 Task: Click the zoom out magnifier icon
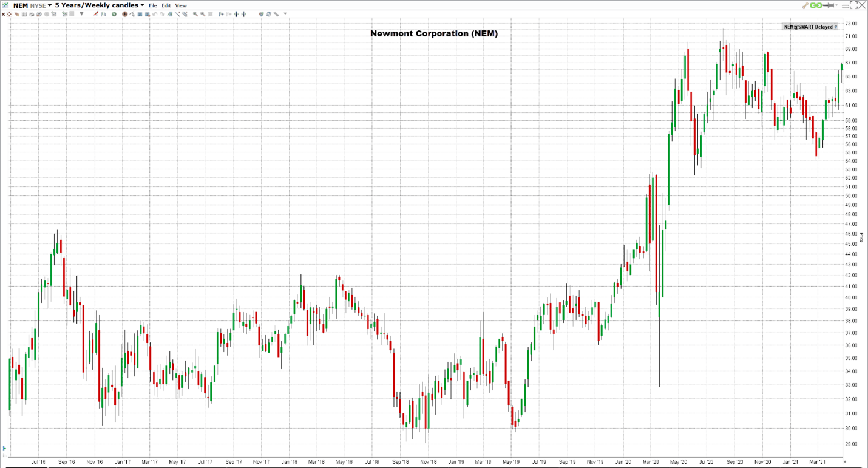(x=203, y=14)
